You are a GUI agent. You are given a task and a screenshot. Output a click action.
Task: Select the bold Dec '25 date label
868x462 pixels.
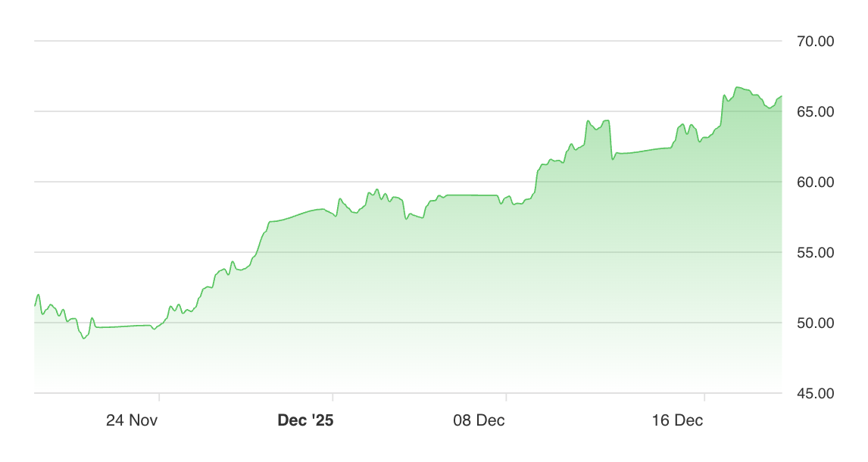[x=306, y=420]
